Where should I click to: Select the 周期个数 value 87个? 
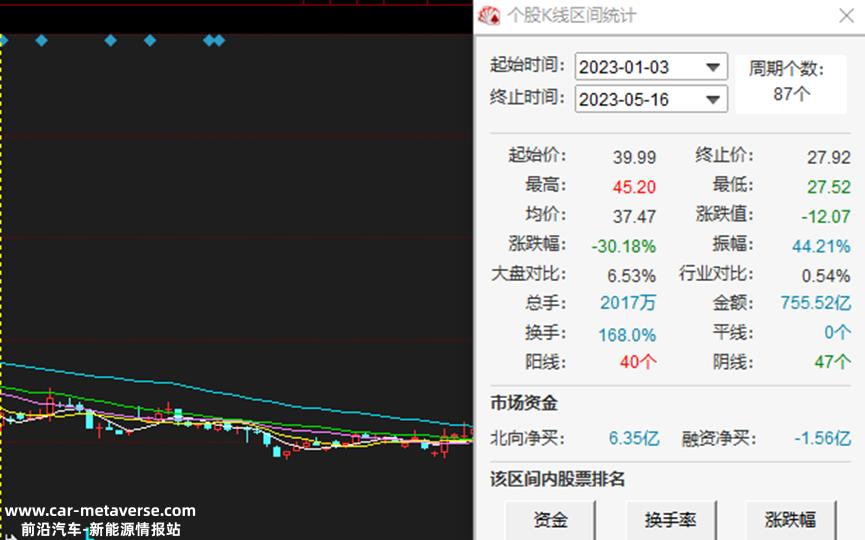tap(792, 94)
